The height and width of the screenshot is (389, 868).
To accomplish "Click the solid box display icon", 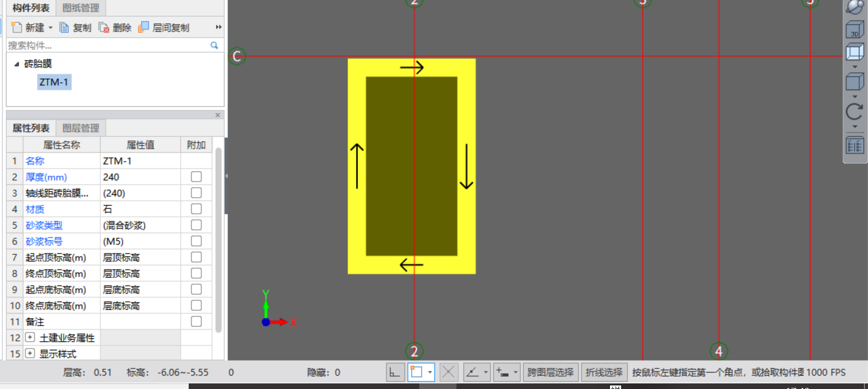I will click(x=855, y=82).
